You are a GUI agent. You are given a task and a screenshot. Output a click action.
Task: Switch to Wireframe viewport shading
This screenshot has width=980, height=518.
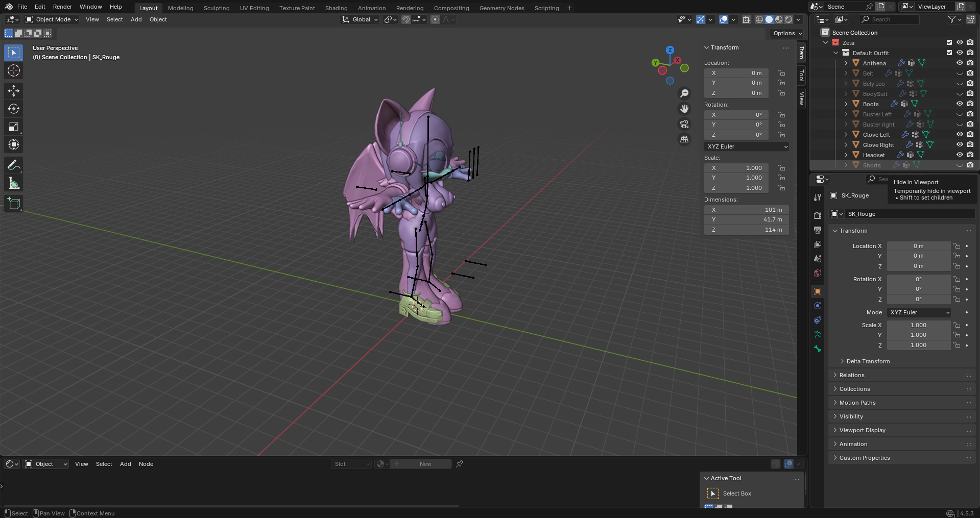[759, 19]
